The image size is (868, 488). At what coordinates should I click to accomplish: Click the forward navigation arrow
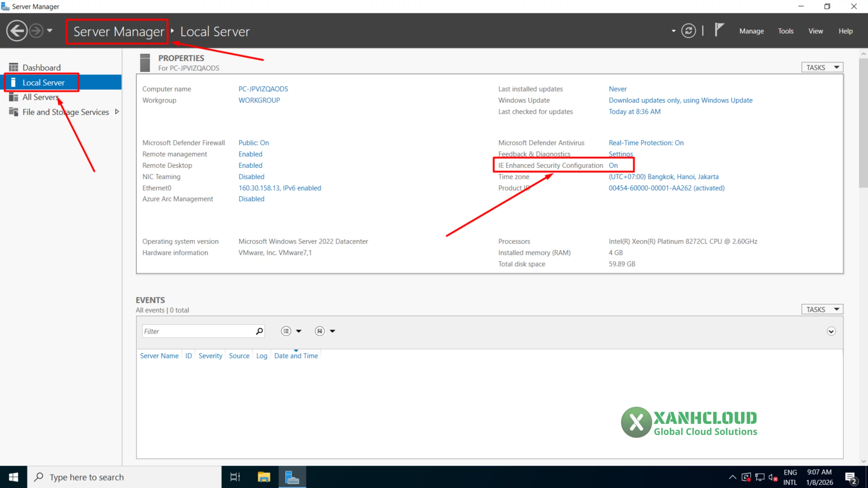tap(37, 30)
